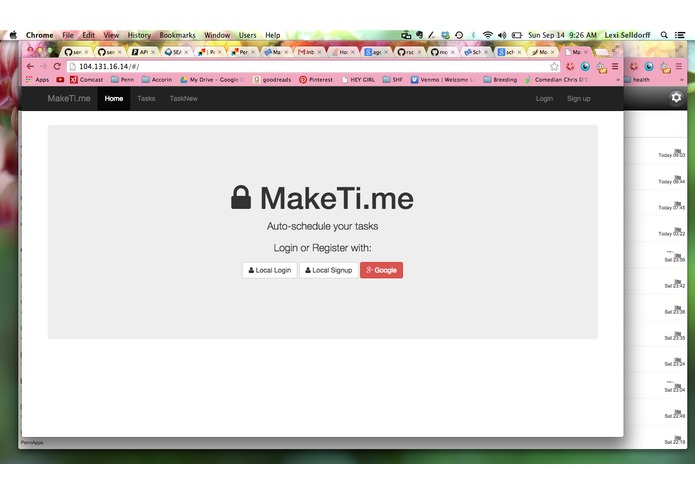
Task: Switch to the GitHub 'mo' tab
Action: (442, 52)
